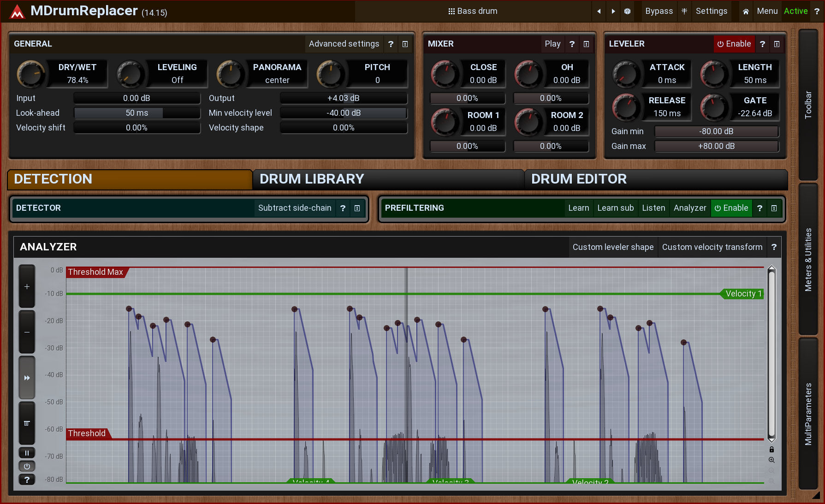Click the analyzer zoom-in plus button
This screenshot has width=825, height=504.
[x=27, y=286]
